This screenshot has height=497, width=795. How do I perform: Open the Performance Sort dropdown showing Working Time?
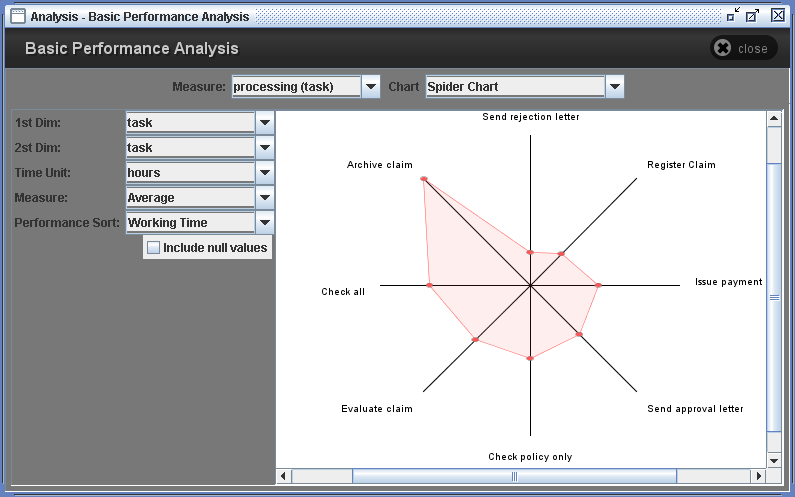pos(265,223)
